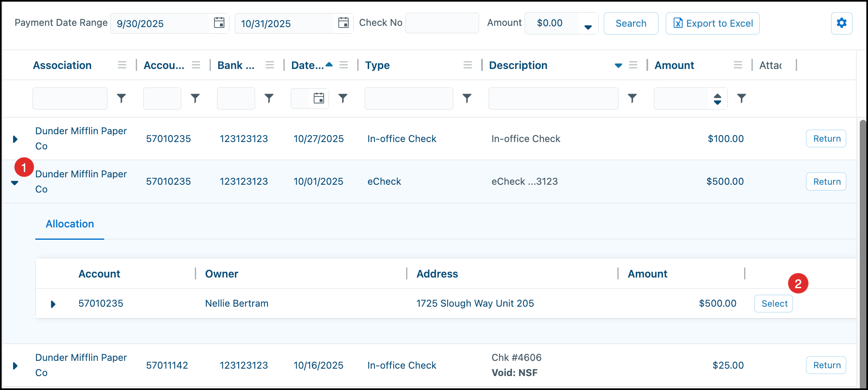Click the Description column filter funnel
Viewport: 868px width, 390px height.
tap(632, 98)
